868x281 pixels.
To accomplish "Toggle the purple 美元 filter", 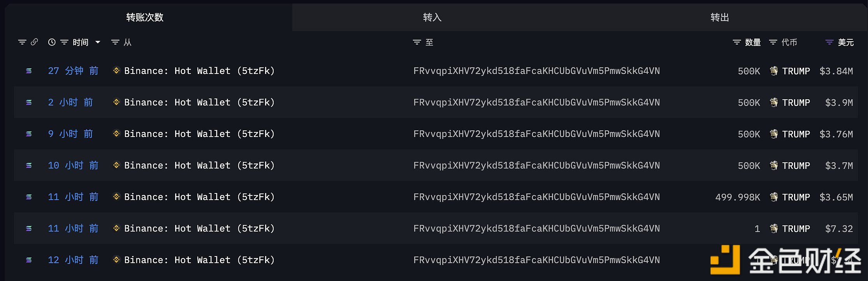I will point(829,42).
